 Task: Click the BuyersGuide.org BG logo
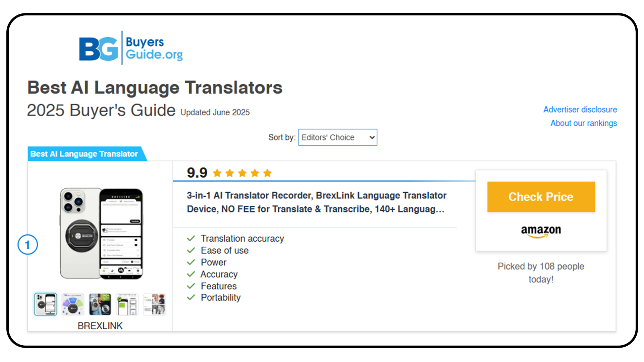131,48
